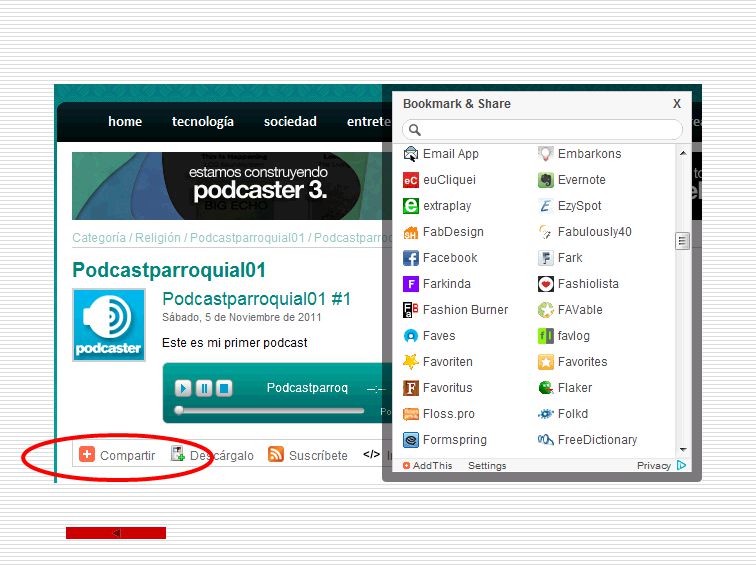The width and height of the screenshot is (756, 567).
Task: Share on Fark icon
Action: click(545, 258)
